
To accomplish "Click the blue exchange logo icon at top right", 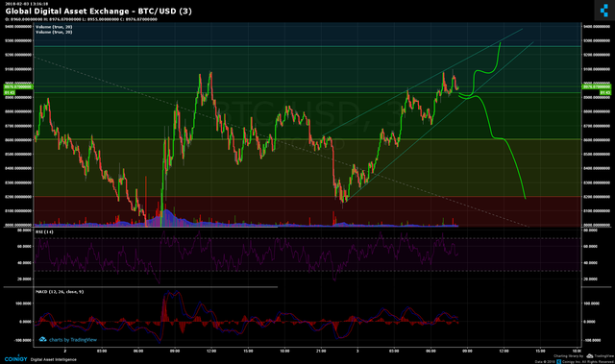I will tap(604, 10).
